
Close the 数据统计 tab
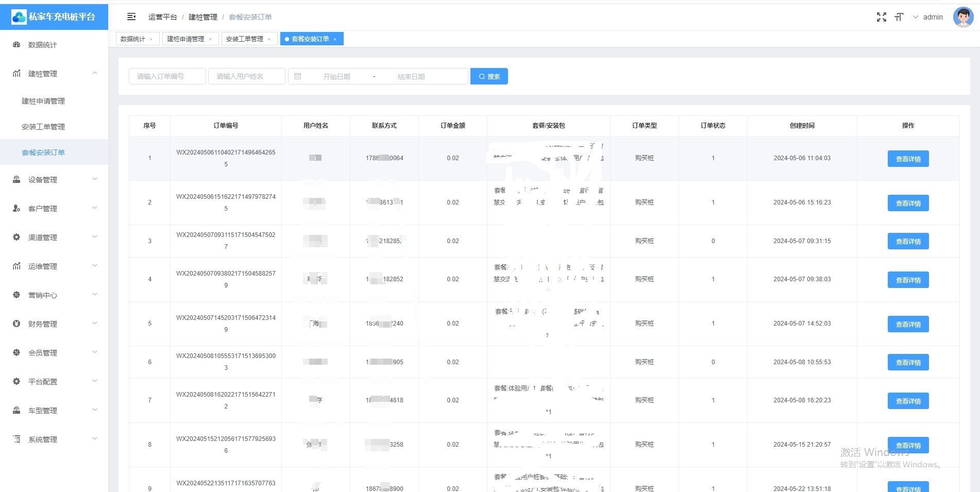pyautogui.click(x=151, y=39)
